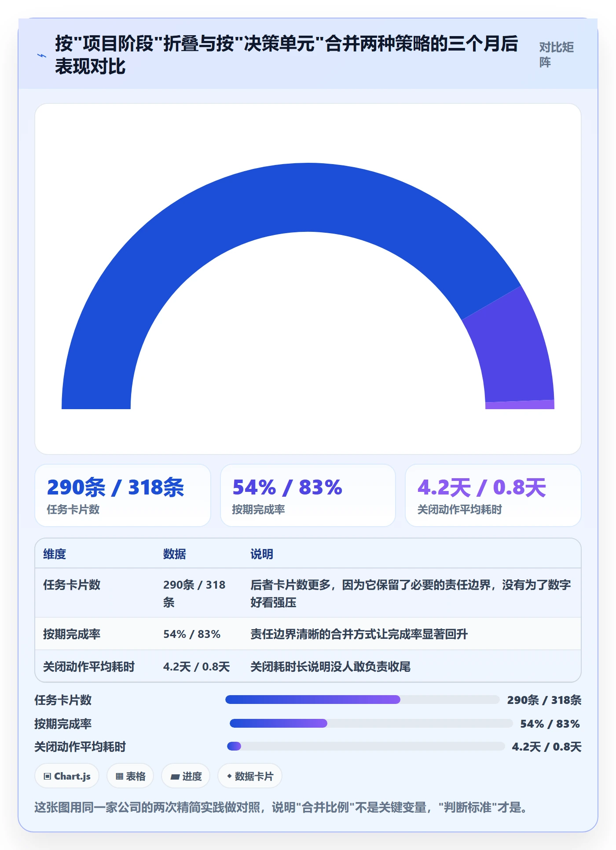
Task: Select the footer note starting with 这张图用同一家公司
Action: click(x=281, y=807)
